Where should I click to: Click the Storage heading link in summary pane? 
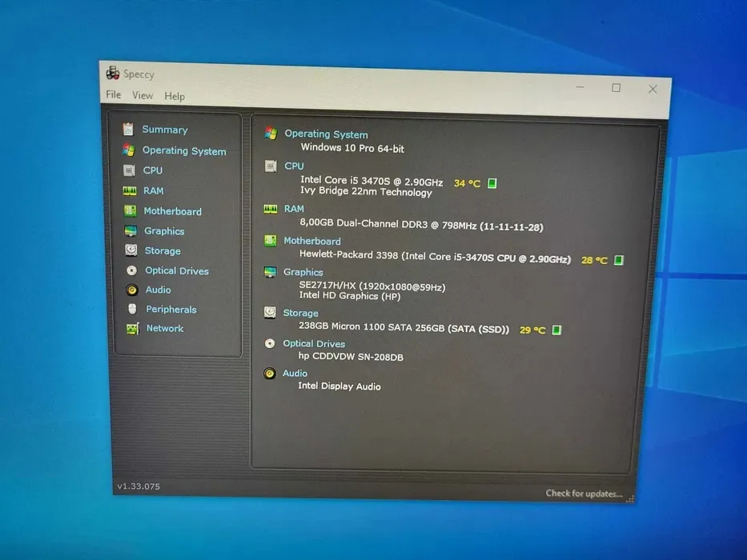(x=300, y=313)
